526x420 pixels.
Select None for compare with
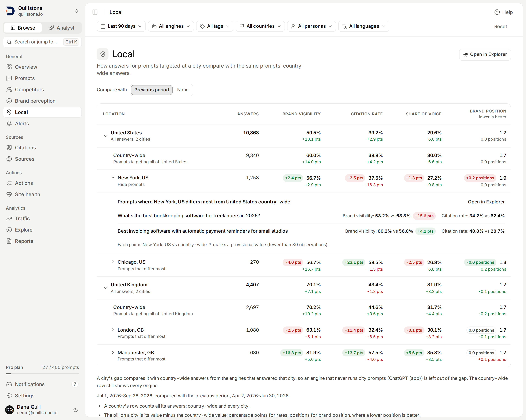click(183, 90)
